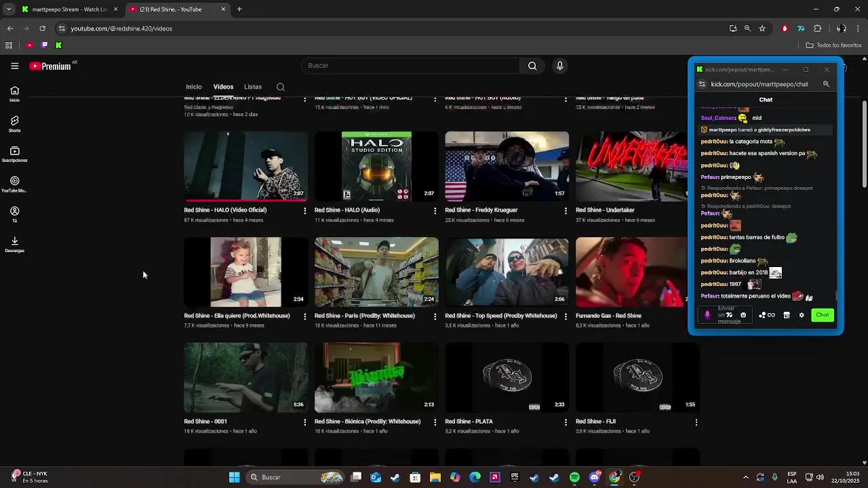Switch to the Listas channel tab
Screen dimensions: 868x488
point(253,87)
